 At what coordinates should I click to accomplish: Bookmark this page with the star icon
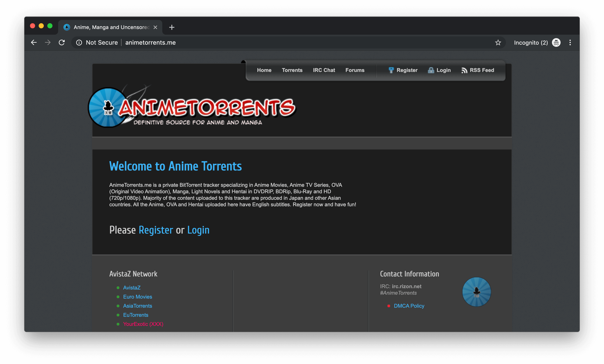click(x=498, y=43)
